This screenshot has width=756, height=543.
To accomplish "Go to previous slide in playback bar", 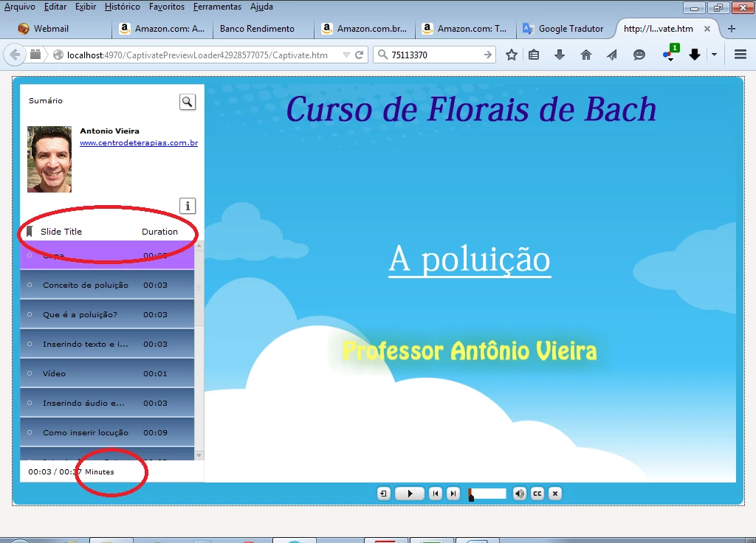I will [x=436, y=494].
